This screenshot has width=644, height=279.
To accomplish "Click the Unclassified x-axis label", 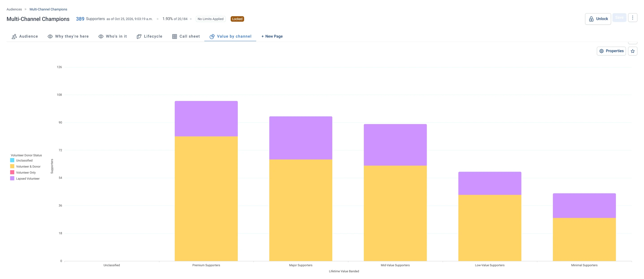I will [112, 265].
